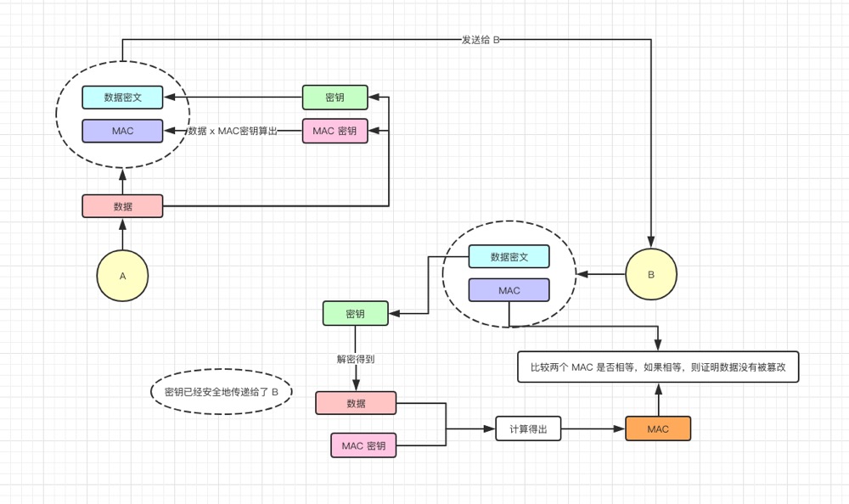Click the 解密得到 arrow label
The image size is (849, 504).
pyautogui.click(x=355, y=359)
